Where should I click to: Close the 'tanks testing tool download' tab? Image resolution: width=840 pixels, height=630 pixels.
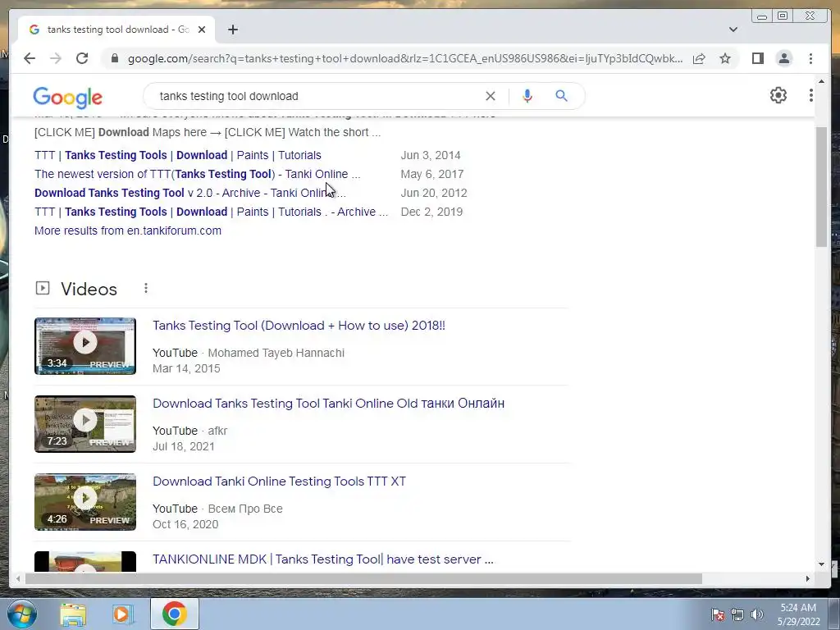coord(202,30)
